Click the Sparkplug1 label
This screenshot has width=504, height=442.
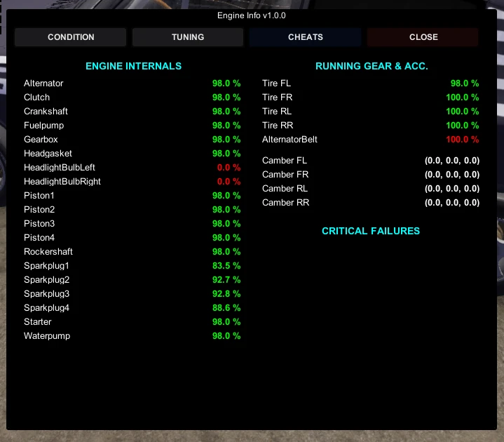(46, 266)
